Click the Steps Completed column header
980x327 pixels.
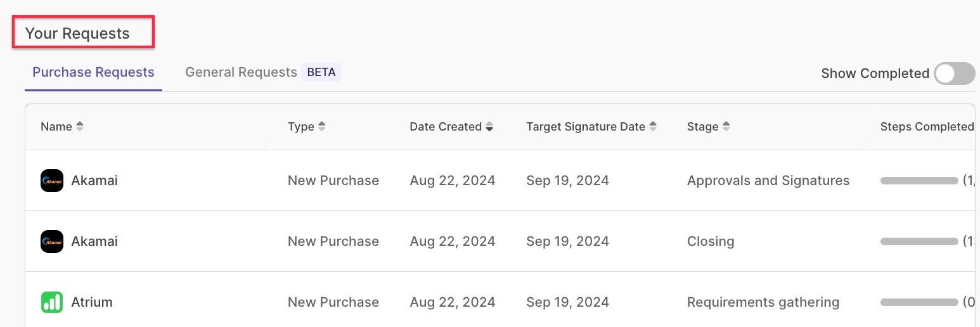click(927, 127)
